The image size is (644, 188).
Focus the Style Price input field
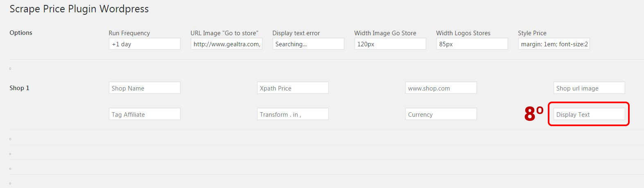554,44
